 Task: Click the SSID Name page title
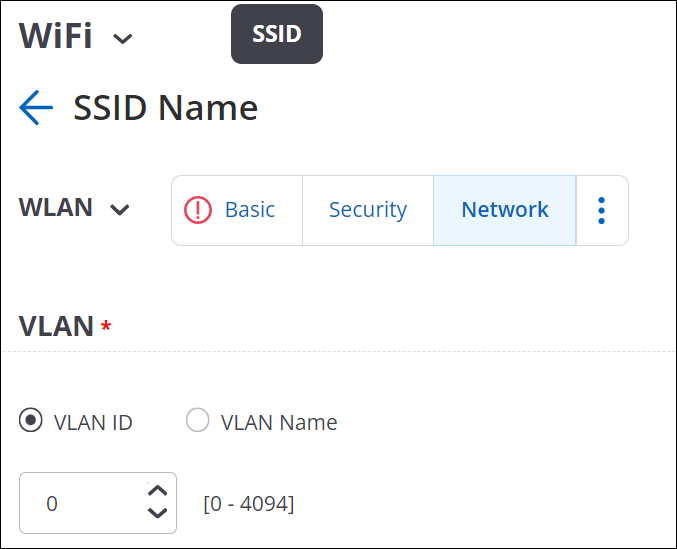[165, 108]
